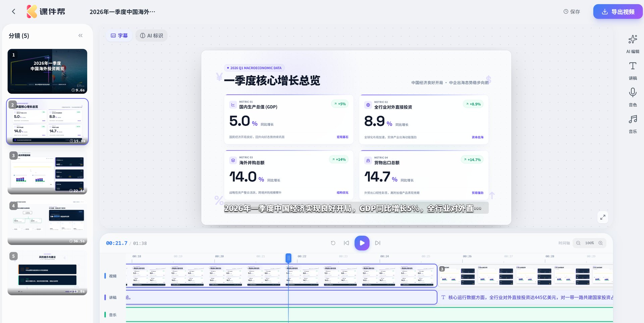Click the 课件帮 logo
The height and width of the screenshot is (323, 644).
46,11
